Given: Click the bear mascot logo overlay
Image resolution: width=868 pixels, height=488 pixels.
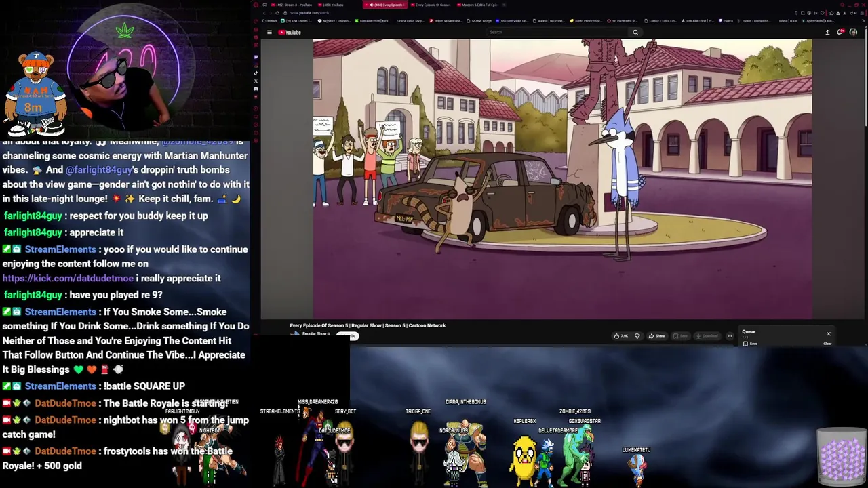Looking at the screenshot, I should point(36,94).
